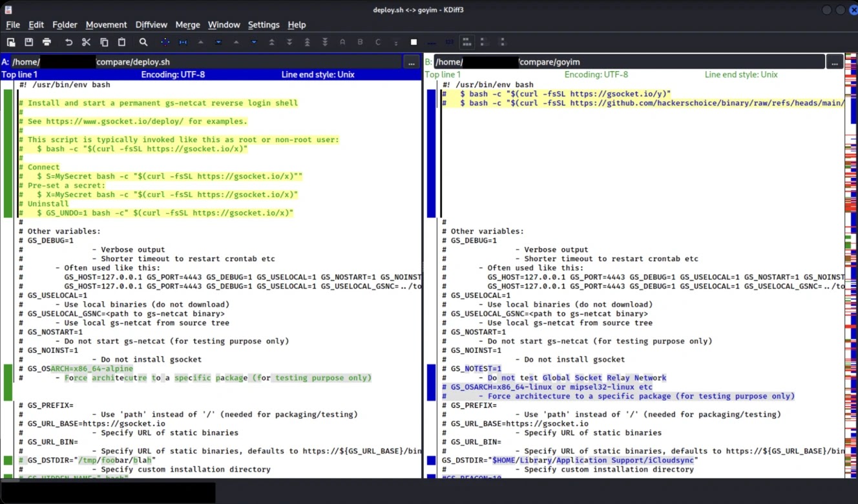
Task: Click pane A green diff marker beside Install comments
Action: tap(8, 153)
